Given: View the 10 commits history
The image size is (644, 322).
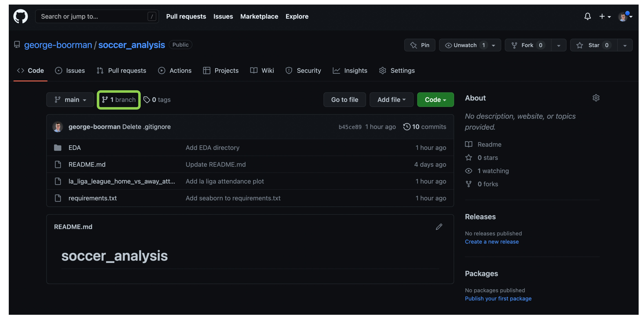Looking at the screenshot, I should (425, 127).
